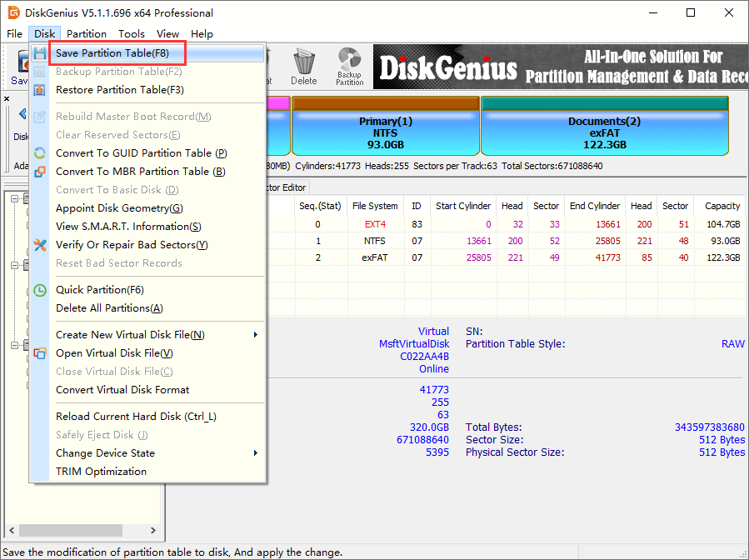749x560 pixels.
Task: Select the Primary(1) NTFS partition bar
Action: (x=385, y=132)
